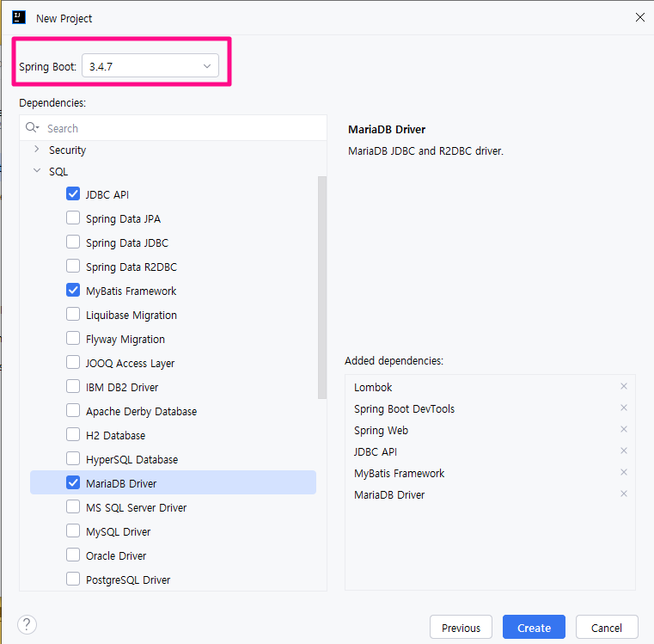Check the MS SQL Server Driver checkbox
This screenshot has height=644, width=654.
pos(73,506)
